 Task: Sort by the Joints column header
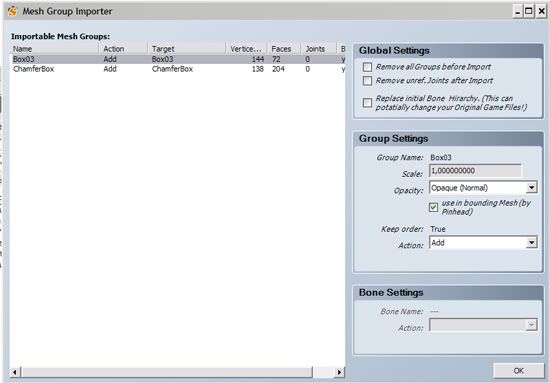(318, 49)
